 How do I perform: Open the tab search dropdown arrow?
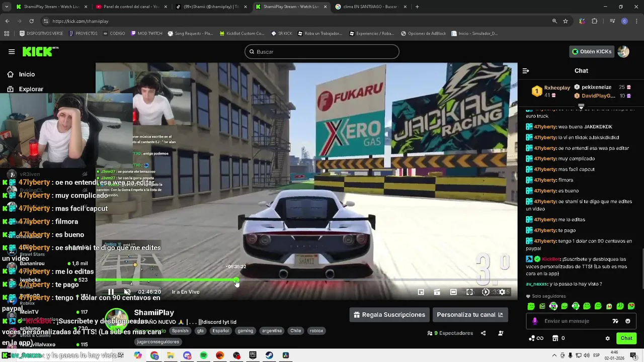click(7, 7)
